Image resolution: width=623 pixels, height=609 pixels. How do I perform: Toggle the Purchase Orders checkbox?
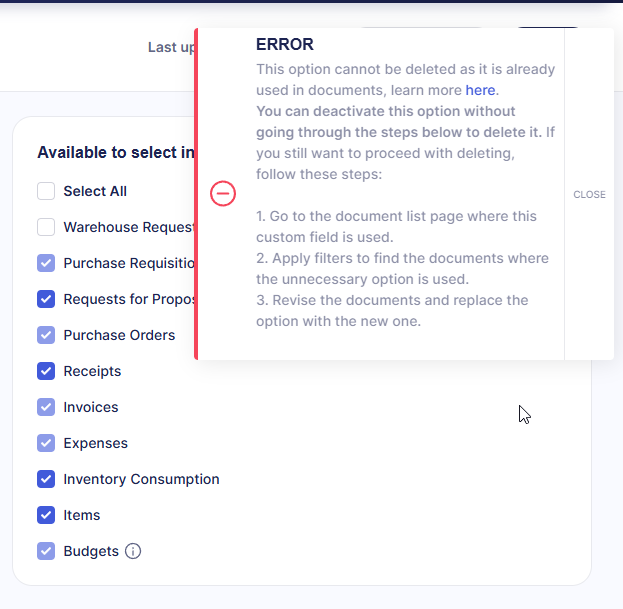pos(46,335)
